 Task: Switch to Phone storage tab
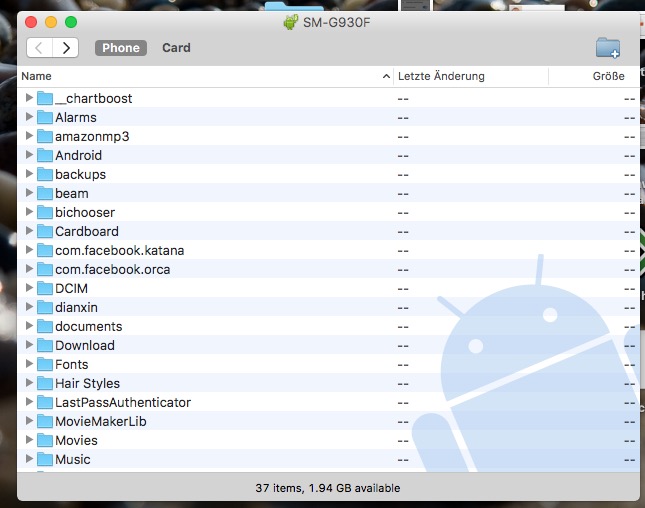[121, 48]
